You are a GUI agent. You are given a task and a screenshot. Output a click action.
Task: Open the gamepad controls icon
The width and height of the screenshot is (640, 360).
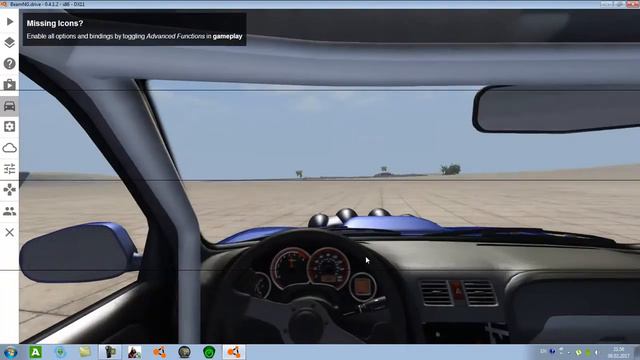click(9, 190)
